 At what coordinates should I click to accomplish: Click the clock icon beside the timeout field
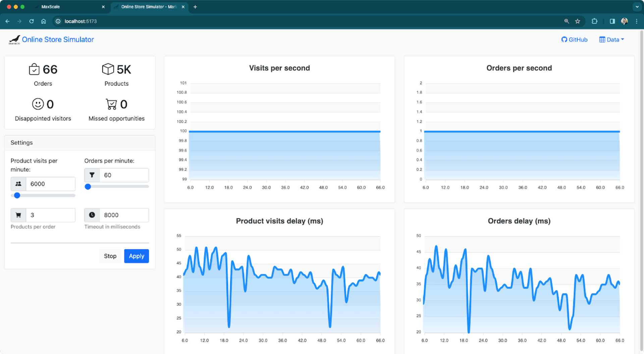tap(91, 215)
